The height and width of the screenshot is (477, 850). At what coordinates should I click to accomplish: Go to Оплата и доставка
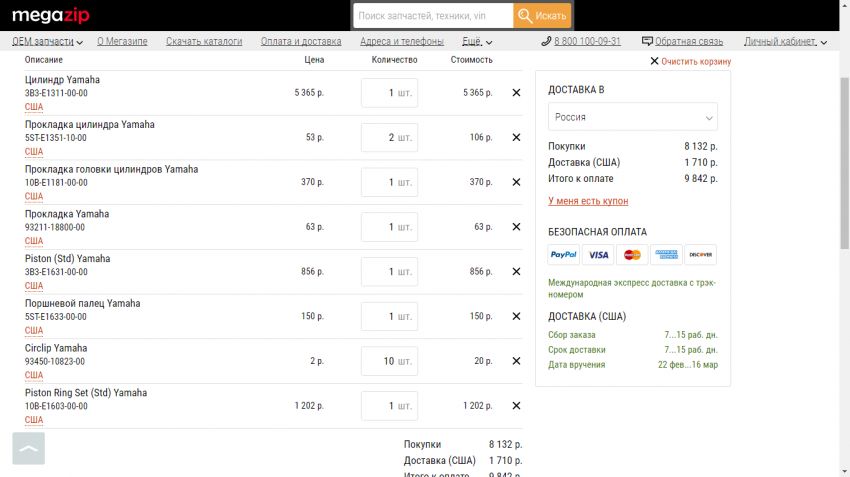(301, 41)
